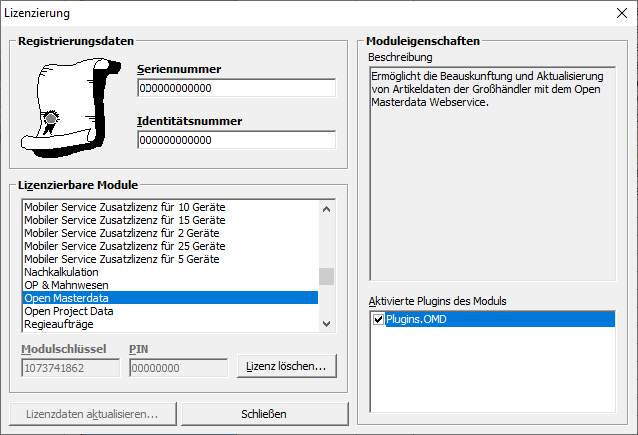Toggle the Plugins.OMD checkbox
Image resolution: width=638 pixels, height=435 pixels.
point(378,319)
